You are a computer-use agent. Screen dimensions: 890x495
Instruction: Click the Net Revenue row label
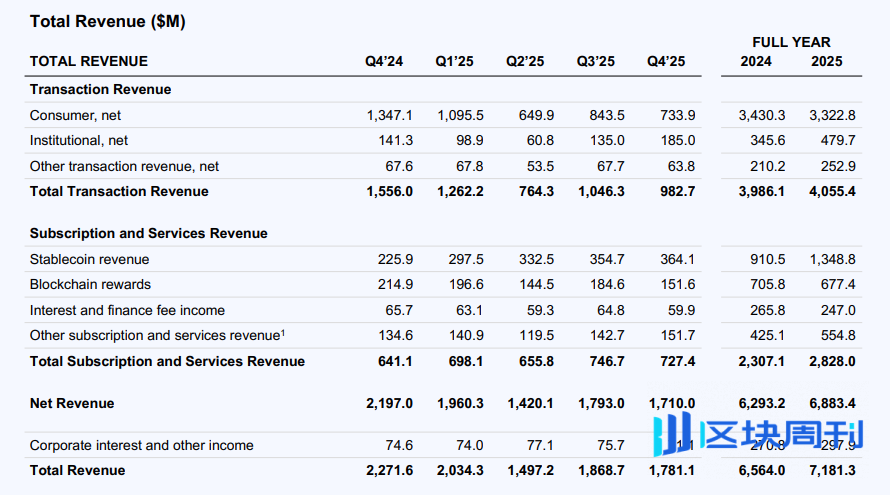[x=72, y=403]
